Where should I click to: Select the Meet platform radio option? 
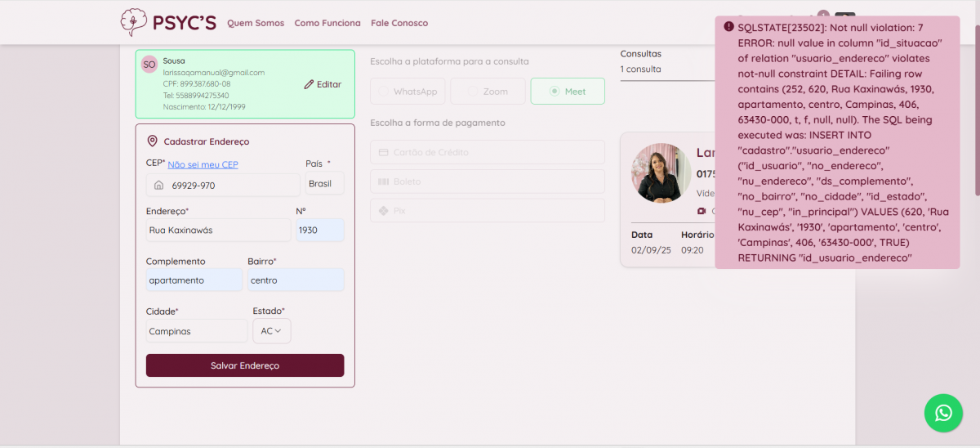568,92
